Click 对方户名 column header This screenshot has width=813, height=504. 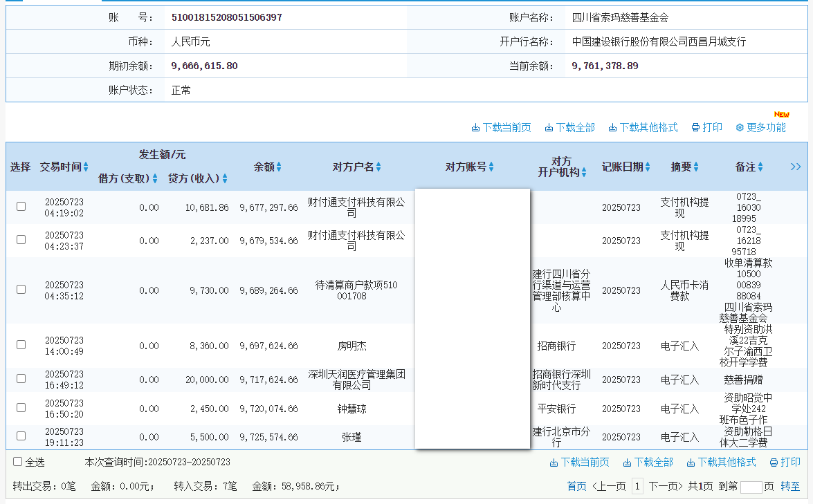353,167
